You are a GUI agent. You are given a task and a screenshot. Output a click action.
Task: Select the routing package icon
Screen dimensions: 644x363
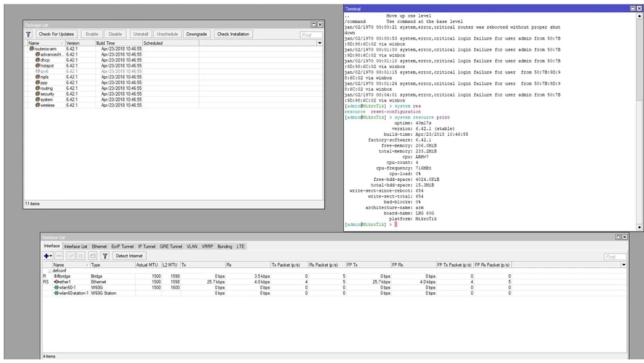[x=37, y=88]
